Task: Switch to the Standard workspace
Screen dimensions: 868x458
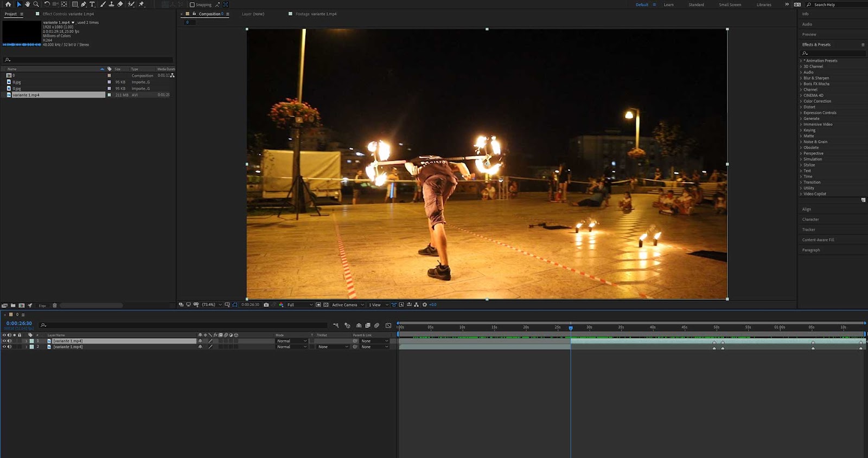Action: (696, 5)
